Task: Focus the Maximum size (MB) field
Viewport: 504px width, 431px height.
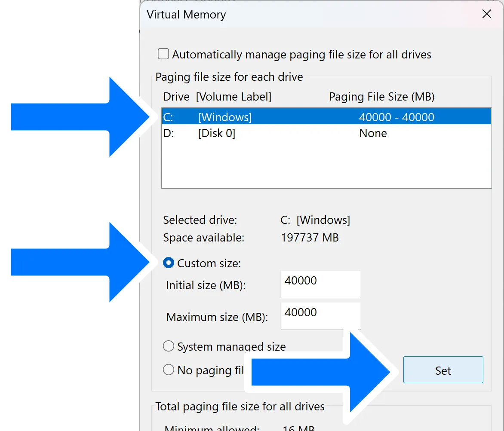Action: pos(320,315)
